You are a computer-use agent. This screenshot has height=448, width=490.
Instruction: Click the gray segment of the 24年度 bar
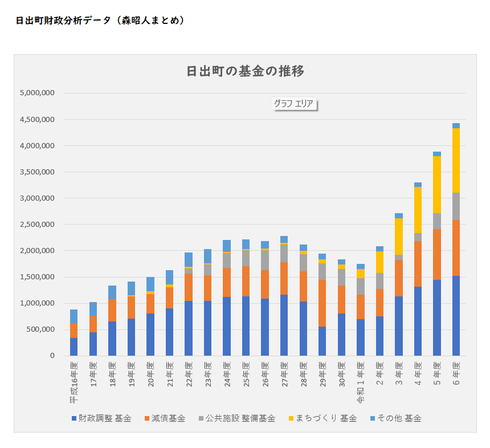(x=227, y=260)
